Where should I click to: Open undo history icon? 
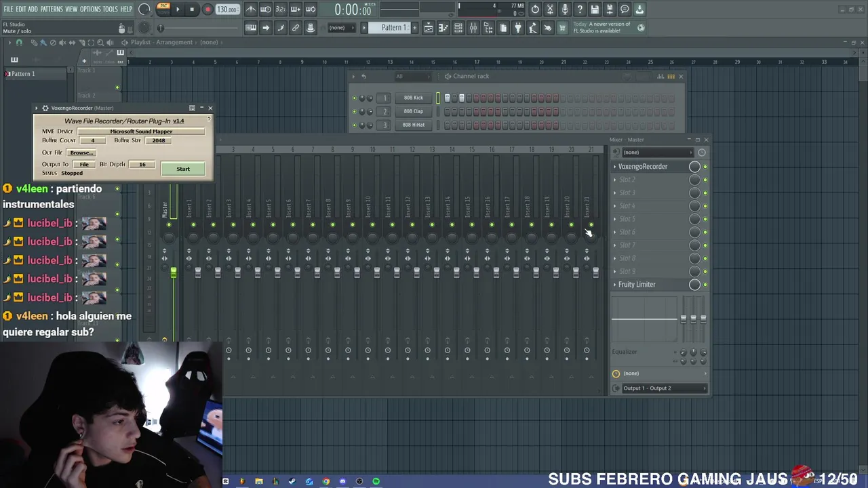535,9
